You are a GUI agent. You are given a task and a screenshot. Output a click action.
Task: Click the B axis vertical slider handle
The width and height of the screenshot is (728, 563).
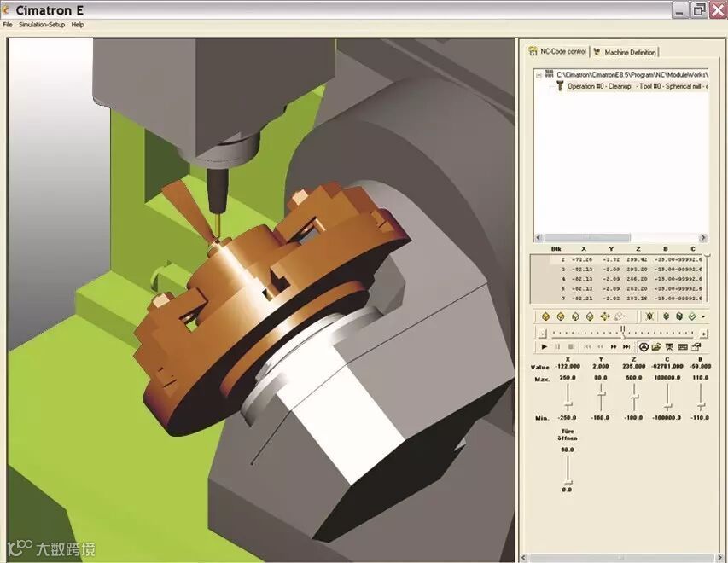coord(701,406)
